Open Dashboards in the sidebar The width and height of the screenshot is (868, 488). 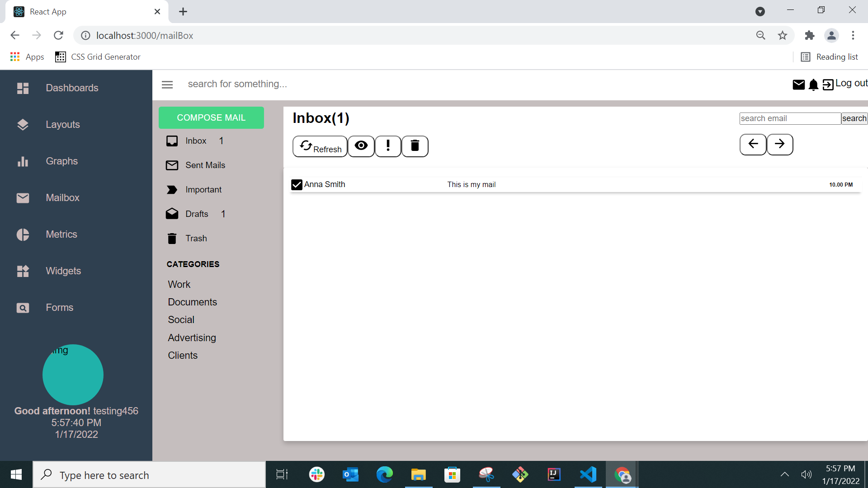(x=72, y=88)
